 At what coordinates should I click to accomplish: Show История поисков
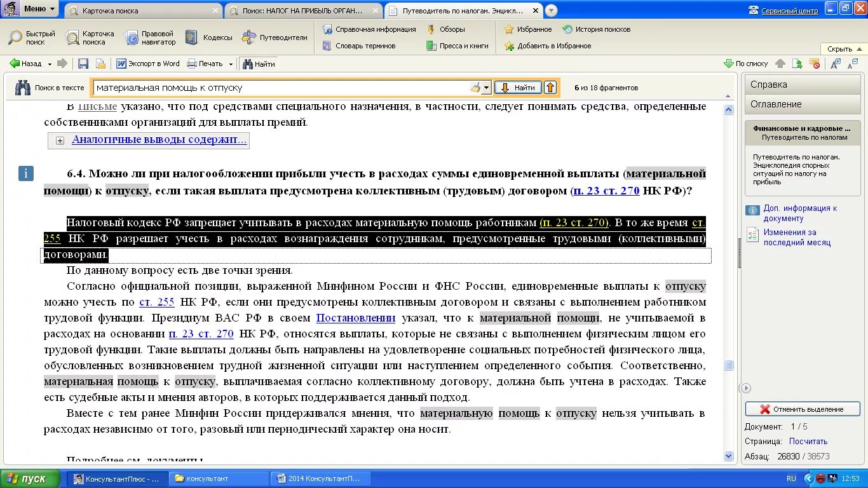[x=597, y=29]
